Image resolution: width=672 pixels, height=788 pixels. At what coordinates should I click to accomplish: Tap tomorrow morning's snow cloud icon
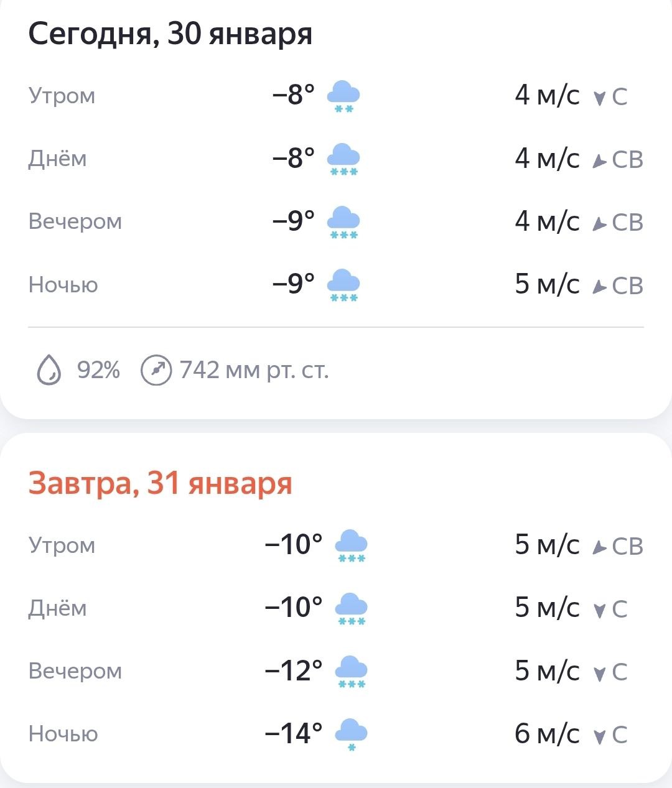point(351,545)
